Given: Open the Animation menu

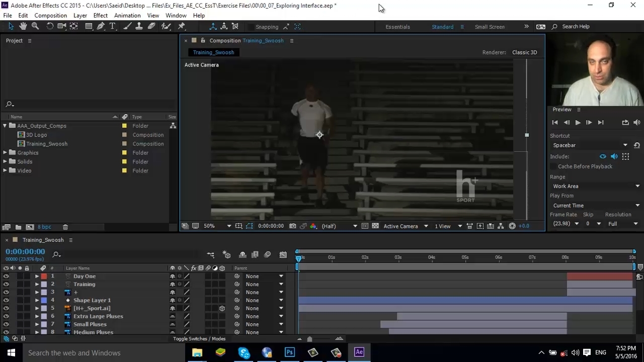Looking at the screenshot, I should pos(127,16).
